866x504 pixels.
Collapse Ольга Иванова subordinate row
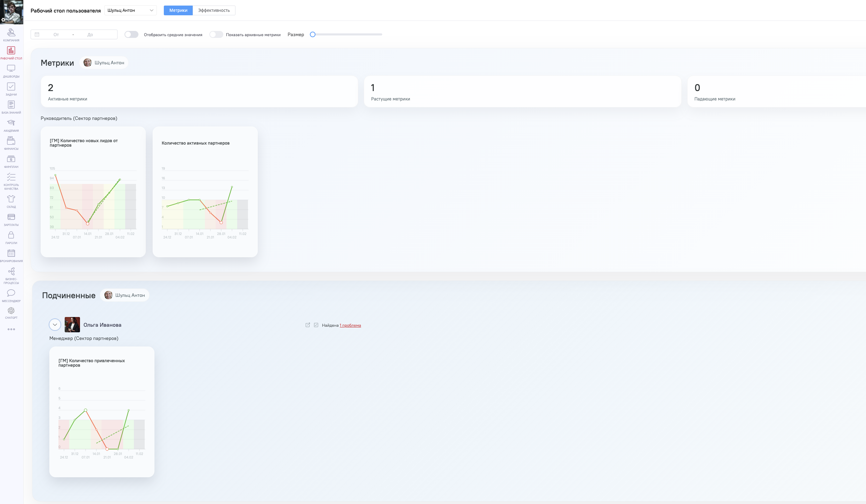[x=55, y=325]
